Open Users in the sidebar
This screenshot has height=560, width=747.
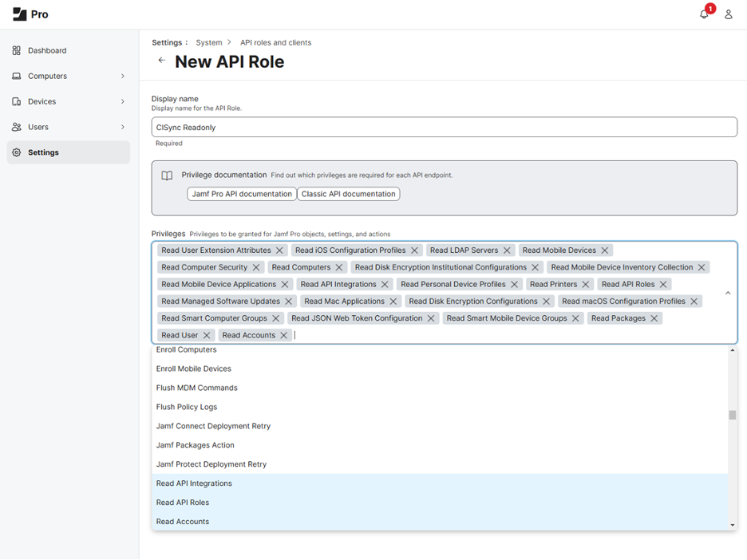pyautogui.click(x=69, y=127)
